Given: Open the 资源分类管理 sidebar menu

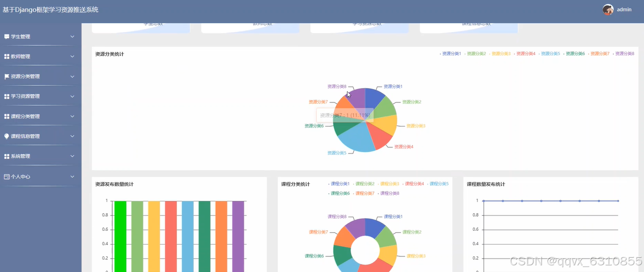Looking at the screenshot, I should tap(40, 76).
